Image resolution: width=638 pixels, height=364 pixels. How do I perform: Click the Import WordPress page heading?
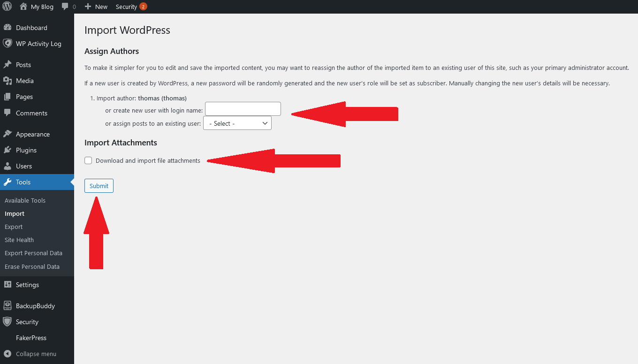[x=127, y=30]
